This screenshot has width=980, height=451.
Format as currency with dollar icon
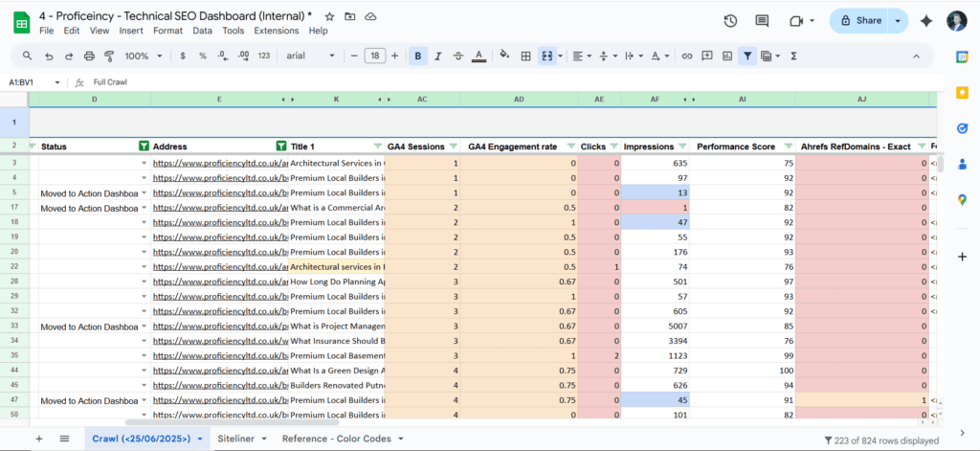pyautogui.click(x=183, y=56)
